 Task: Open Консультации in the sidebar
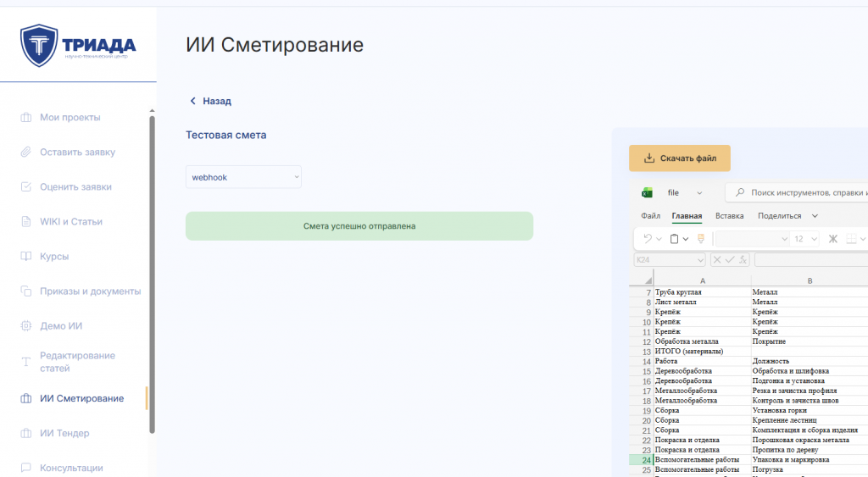71,469
